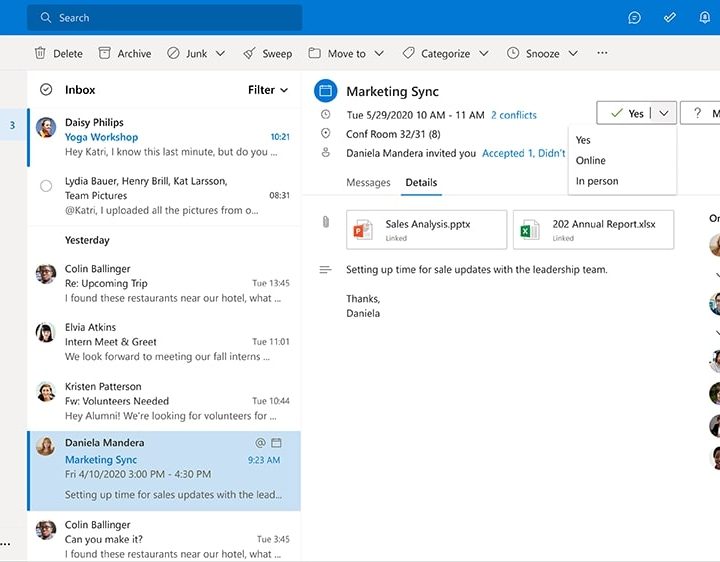Open the 2 conflicts link
The height and width of the screenshot is (562, 720).
[x=514, y=115]
